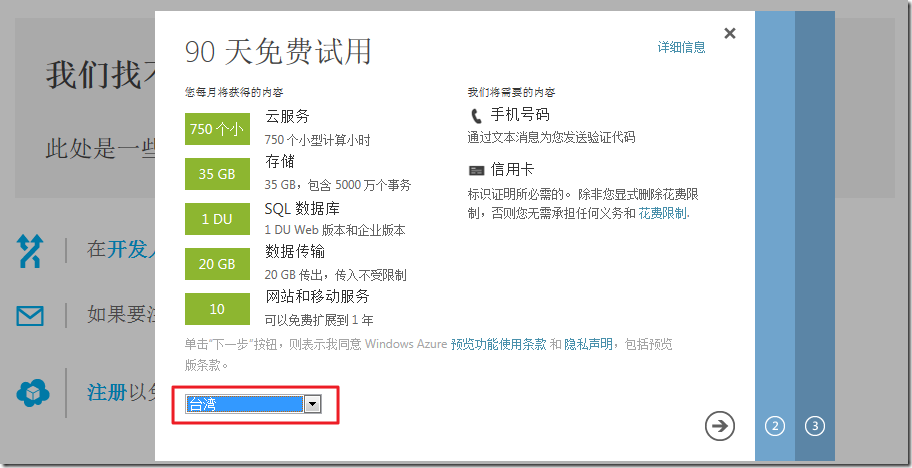The image size is (912, 468).
Task: Click the phone icon beside 手机号码
Action: coord(476,116)
